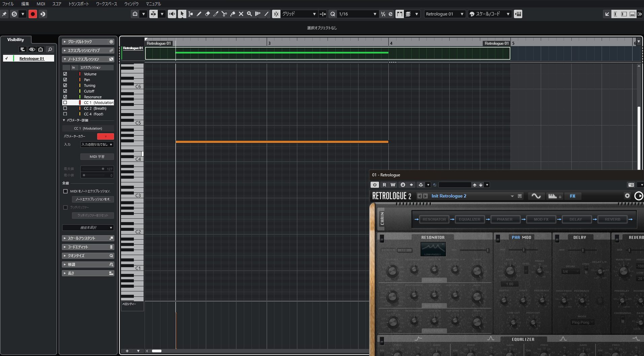The width and height of the screenshot is (644, 356).
Task: Select the Mute X tool
Action: [241, 14]
